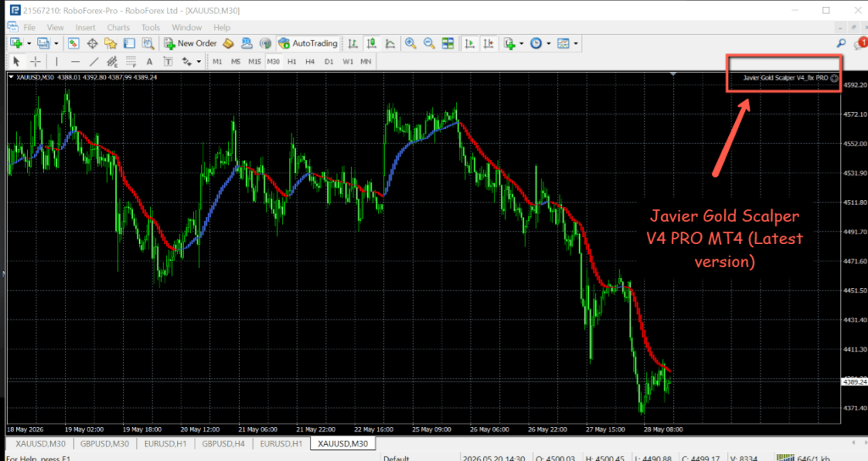Image resolution: width=868 pixels, height=461 pixels.
Task: Click the Zoom In magnifier
Action: tap(410, 43)
